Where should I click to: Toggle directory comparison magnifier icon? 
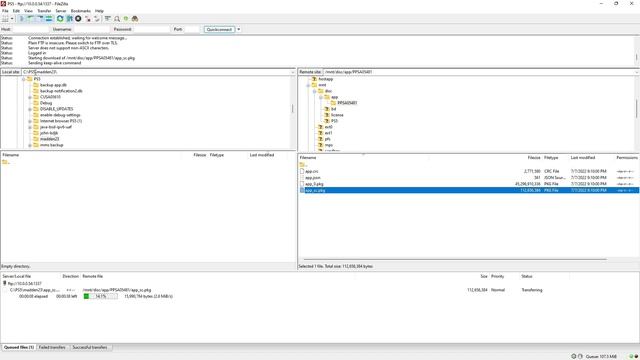117,19
